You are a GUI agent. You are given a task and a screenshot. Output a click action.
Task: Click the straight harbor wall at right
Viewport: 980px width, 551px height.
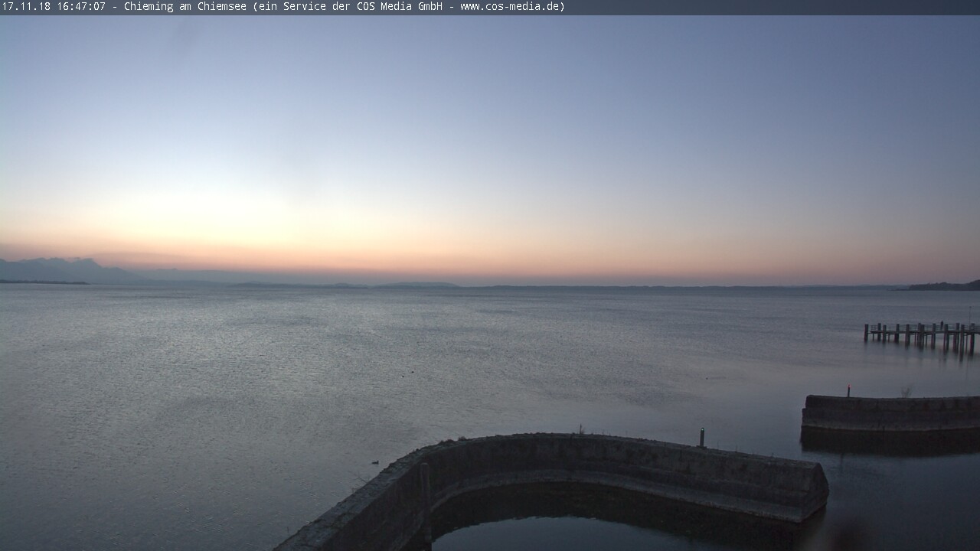coord(890,413)
